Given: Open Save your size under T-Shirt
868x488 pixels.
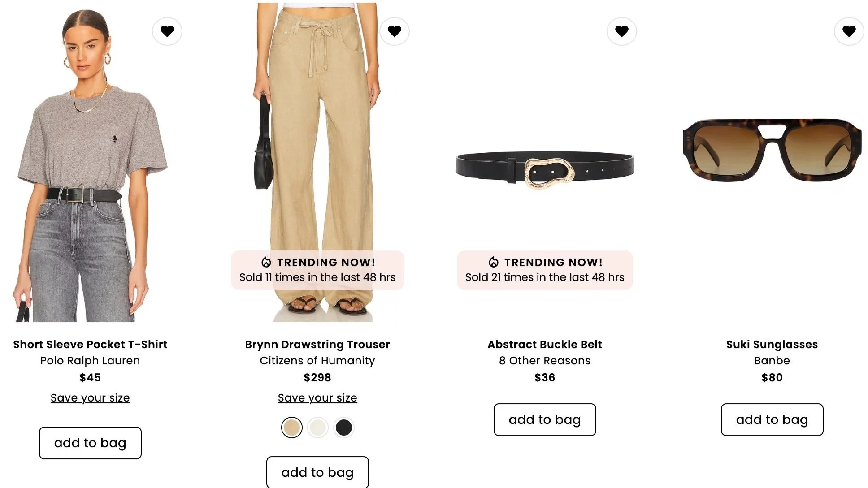Looking at the screenshot, I should point(90,398).
